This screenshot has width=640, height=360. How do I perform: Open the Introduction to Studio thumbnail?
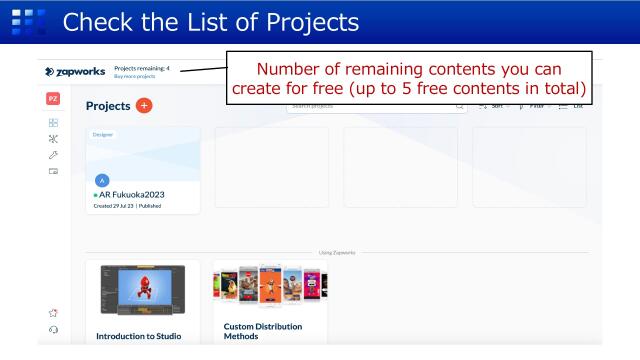tap(143, 290)
